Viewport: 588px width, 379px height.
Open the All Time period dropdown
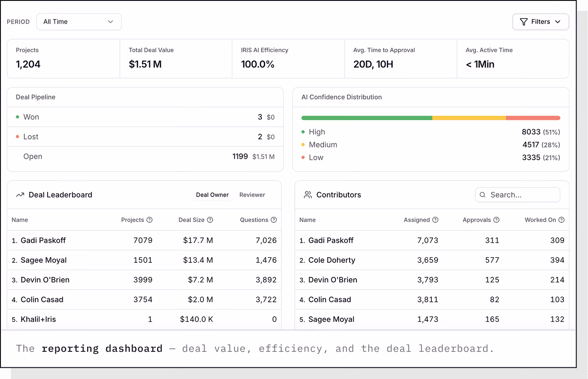point(79,22)
